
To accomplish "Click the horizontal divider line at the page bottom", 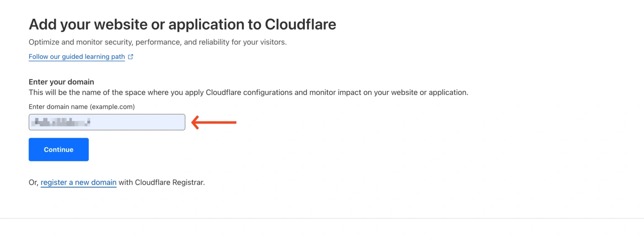I will pos(322,218).
